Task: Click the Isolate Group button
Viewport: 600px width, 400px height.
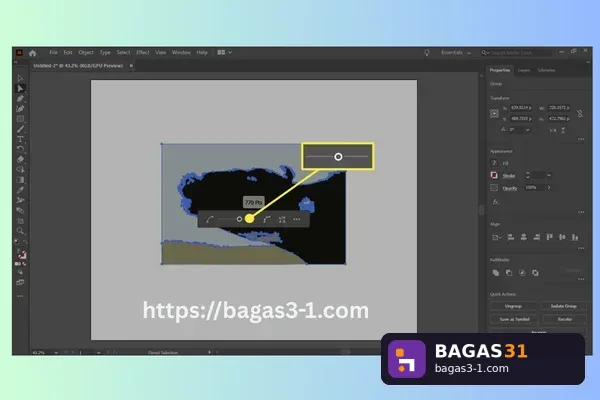Action: coord(563,306)
